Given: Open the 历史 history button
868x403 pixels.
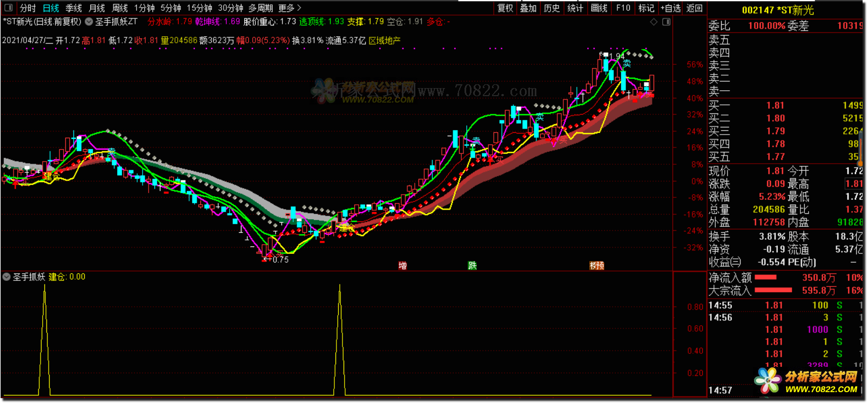Looking at the screenshot, I should pos(551,8).
